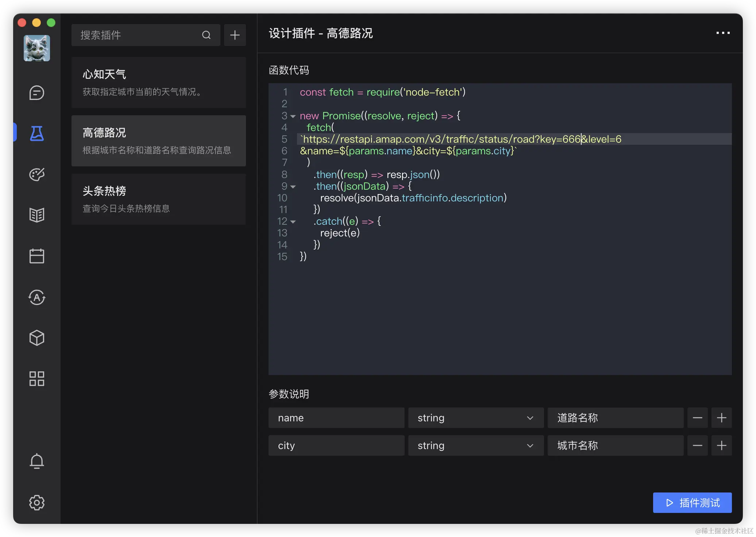This screenshot has width=756, height=537.
Task: Open type dropdown for name parameter
Action: pyautogui.click(x=475, y=418)
